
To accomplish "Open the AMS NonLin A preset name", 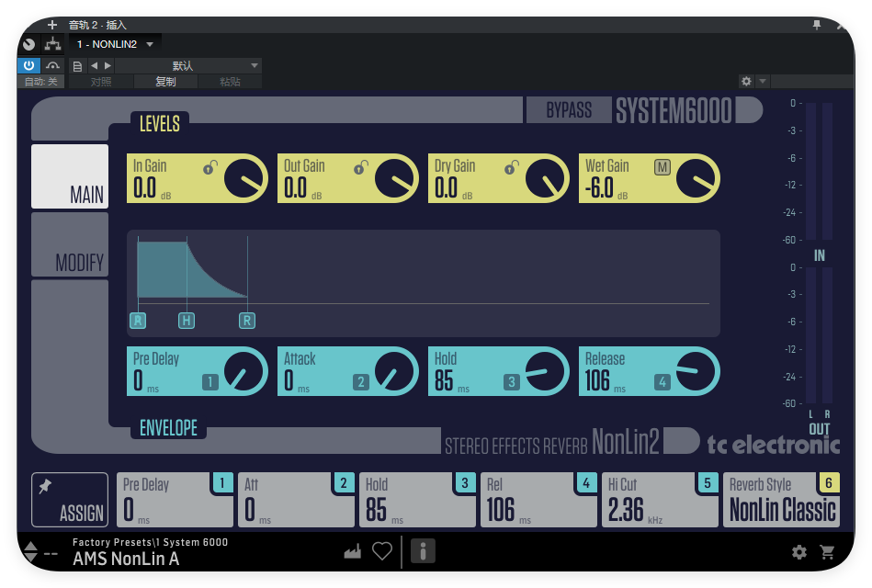I will (126, 559).
